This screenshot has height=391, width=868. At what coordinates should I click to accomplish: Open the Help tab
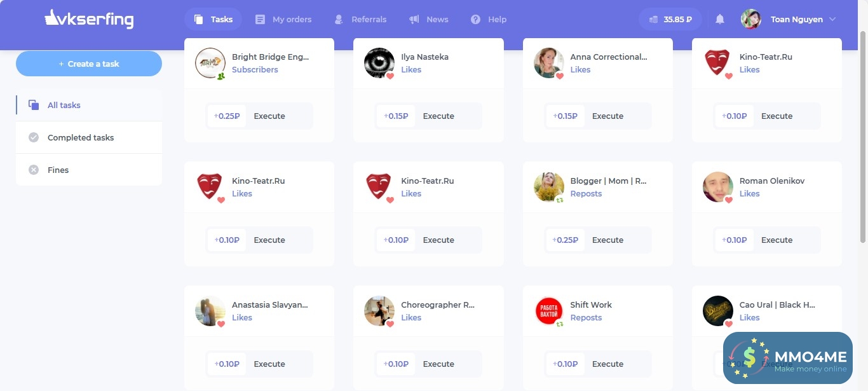click(x=489, y=19)
